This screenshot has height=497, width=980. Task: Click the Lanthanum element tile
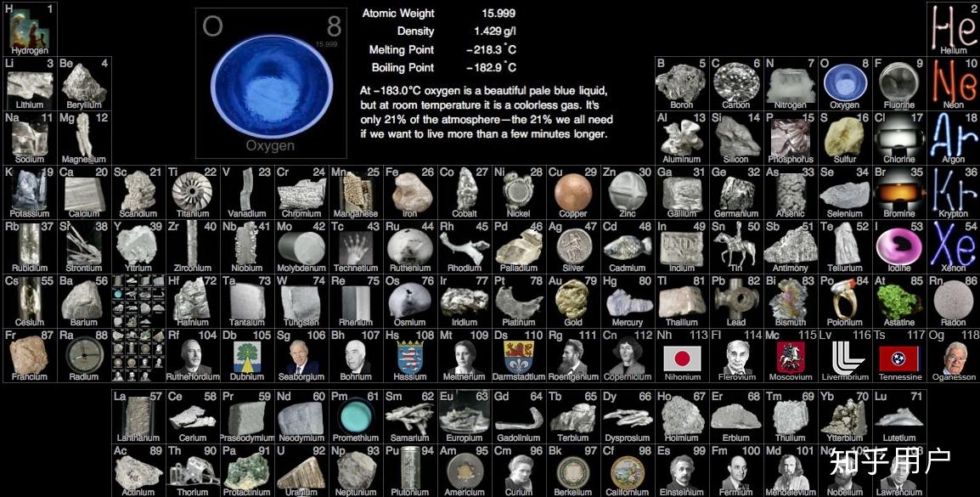(x=138, y=417)
